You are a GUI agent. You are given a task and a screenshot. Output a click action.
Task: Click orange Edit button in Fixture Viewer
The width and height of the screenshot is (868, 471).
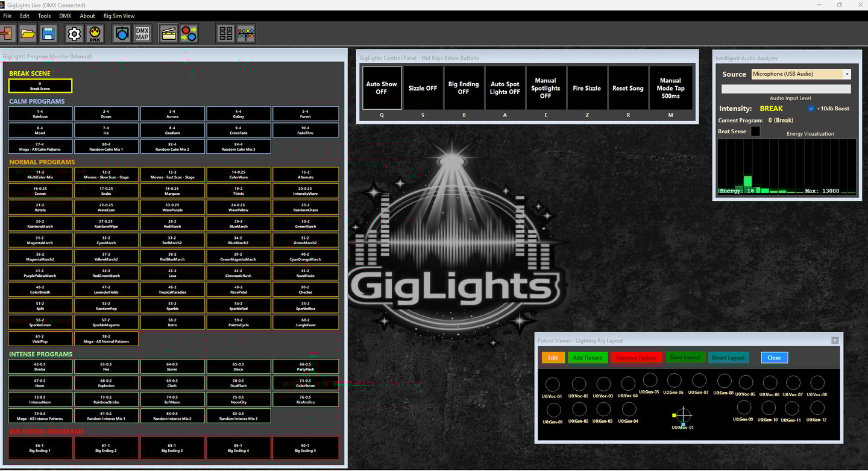(x=553, y=358)
